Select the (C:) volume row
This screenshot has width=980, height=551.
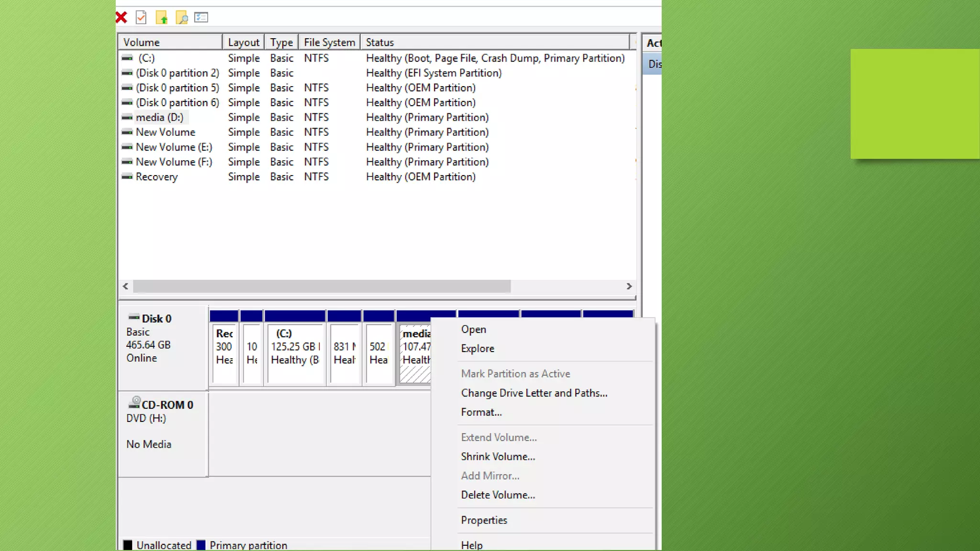point(377,58)
